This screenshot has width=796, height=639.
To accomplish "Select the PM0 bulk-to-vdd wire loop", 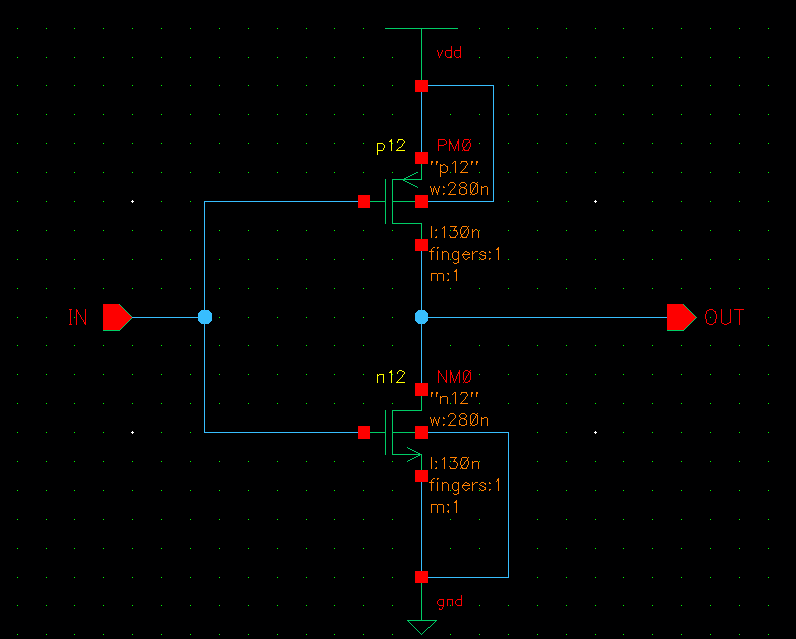I will tap(493, 144).
